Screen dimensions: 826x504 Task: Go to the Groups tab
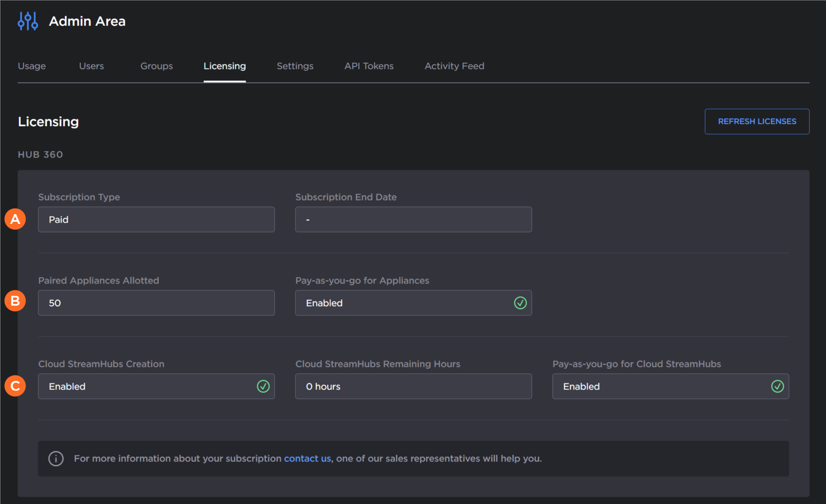click(x=157, y=66)
